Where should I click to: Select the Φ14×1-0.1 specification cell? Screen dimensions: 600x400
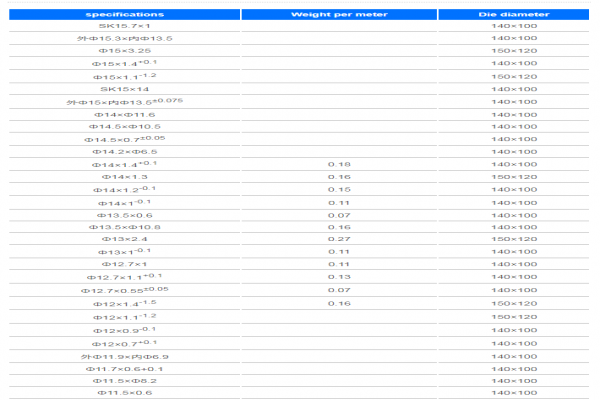125,202
